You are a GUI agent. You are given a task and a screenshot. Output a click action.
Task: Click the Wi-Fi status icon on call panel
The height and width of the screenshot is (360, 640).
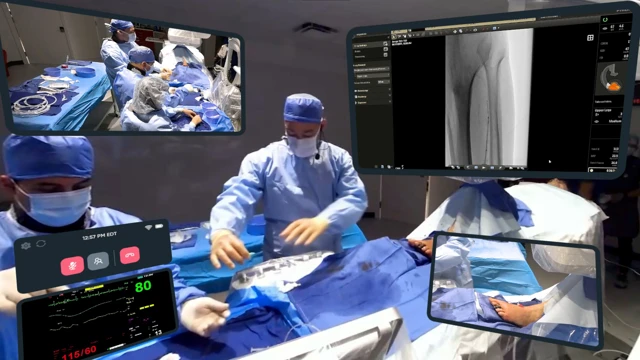pyautogui.click(x=149, y=227)
